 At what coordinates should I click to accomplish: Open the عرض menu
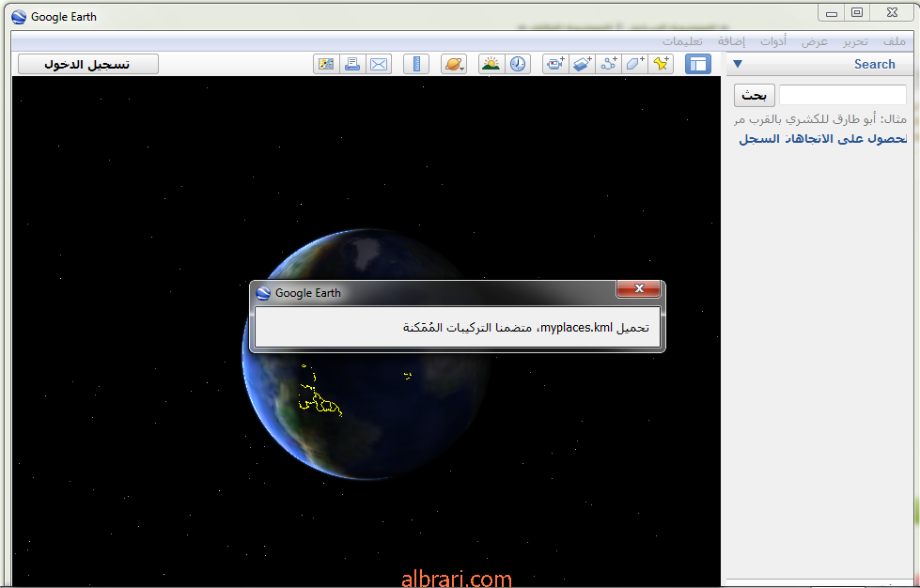(x=815, y=41)
